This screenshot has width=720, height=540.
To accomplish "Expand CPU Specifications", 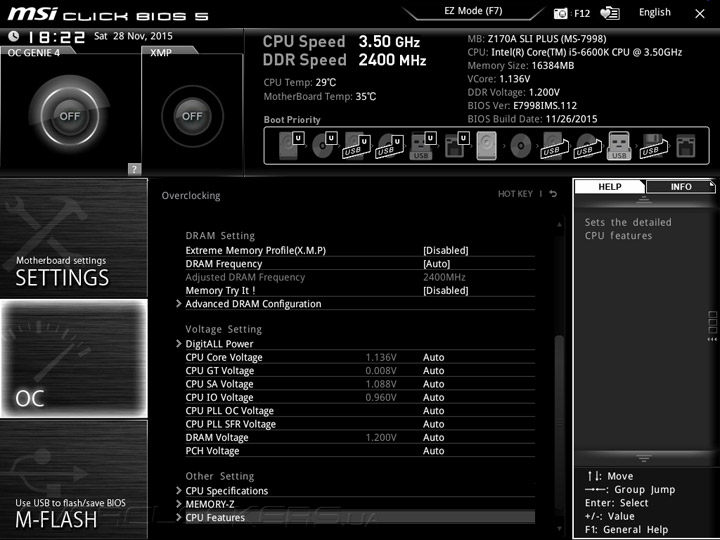I will [226, 491].
